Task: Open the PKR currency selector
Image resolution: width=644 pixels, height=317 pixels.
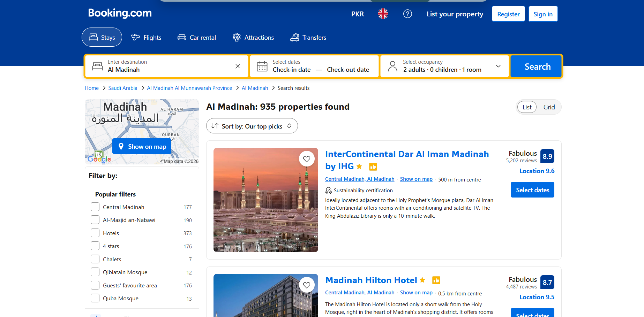Action: coord(357,14)
